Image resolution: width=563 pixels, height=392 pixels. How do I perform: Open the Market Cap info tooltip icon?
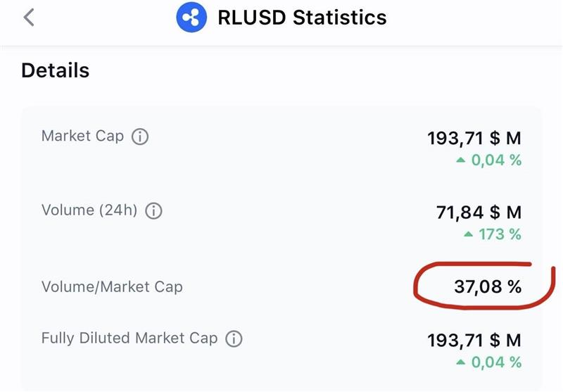pos(141,137)
